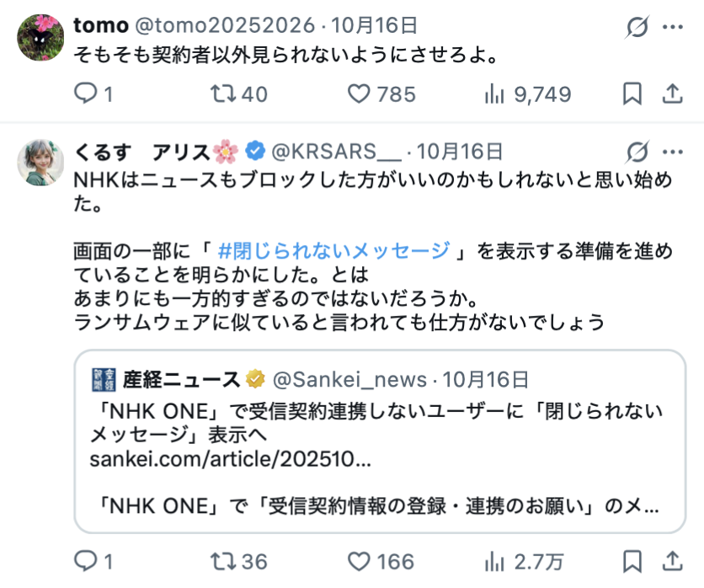Open more options on くるす アリス's tweet
Image resolution: width=704 pixels, height=588 pixels.
pos(672,152)
